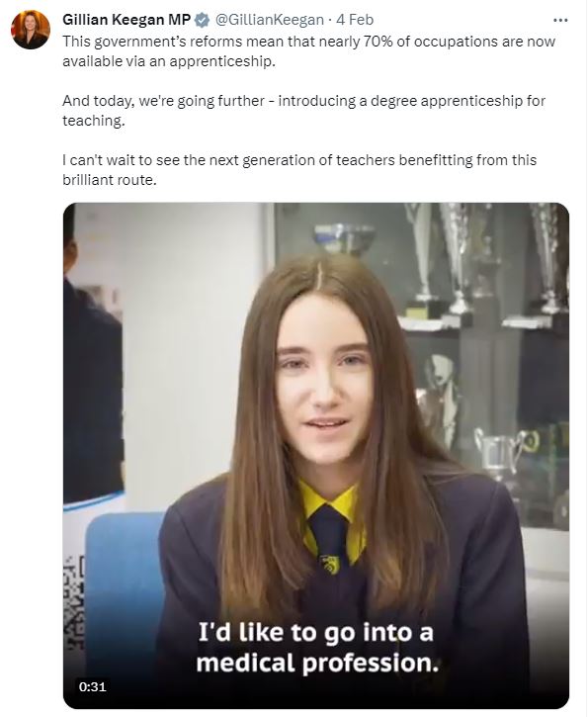The height and width of the screenshot is (717, 588).
Task: Click the Gillian Keegan MP display name
Action: click(126, 20)
